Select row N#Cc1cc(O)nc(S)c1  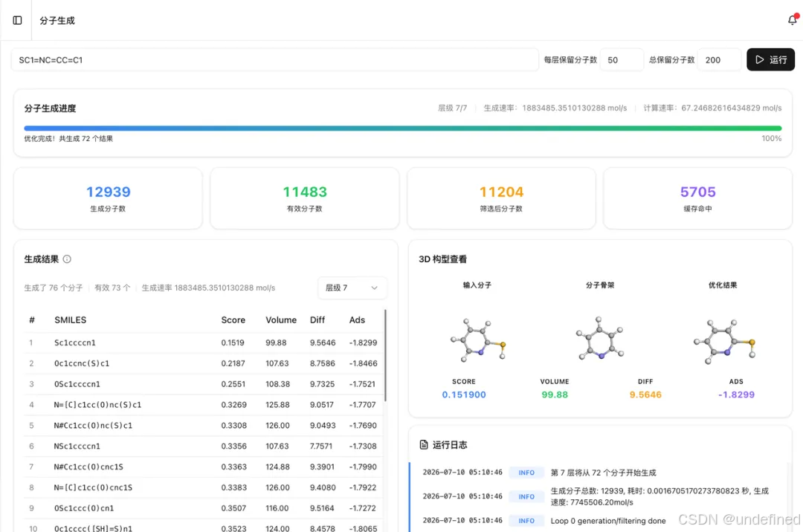pyautogui.click(x=203, y=426)
